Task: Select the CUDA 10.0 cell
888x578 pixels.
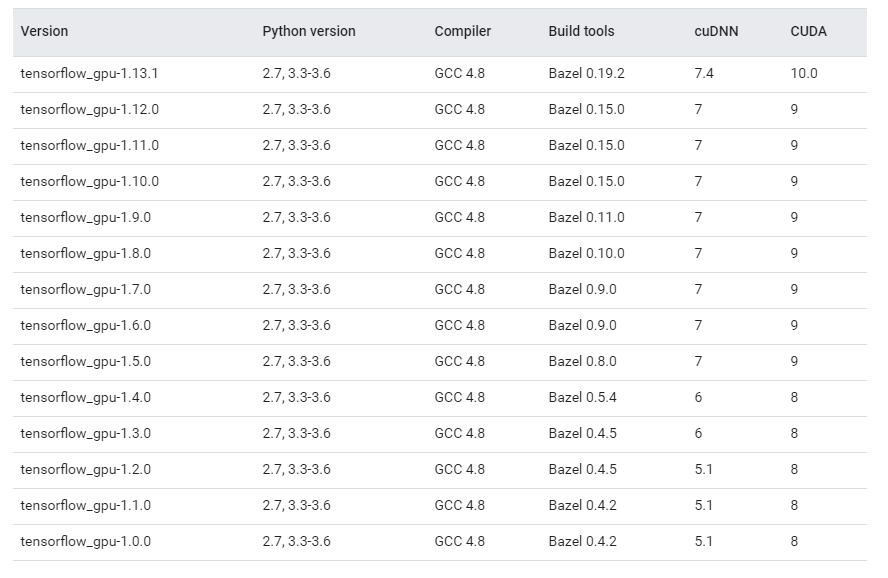Action: click(x=803, y=74)
